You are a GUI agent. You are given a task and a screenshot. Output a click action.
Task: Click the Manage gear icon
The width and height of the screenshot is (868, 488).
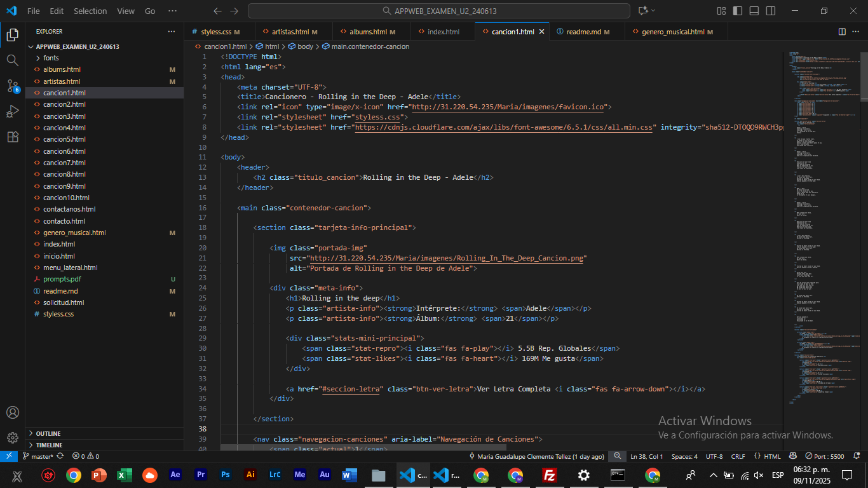click(12, 438)
